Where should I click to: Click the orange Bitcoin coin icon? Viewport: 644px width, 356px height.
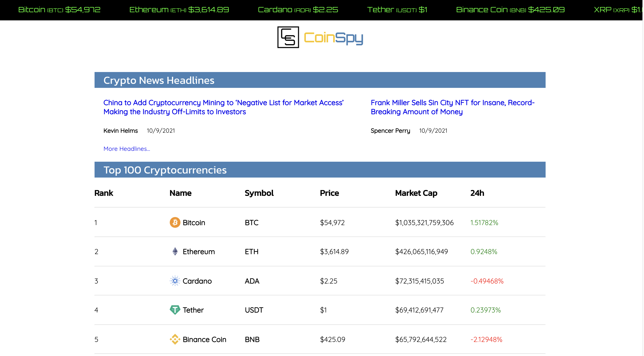click(x=175, y=222)
